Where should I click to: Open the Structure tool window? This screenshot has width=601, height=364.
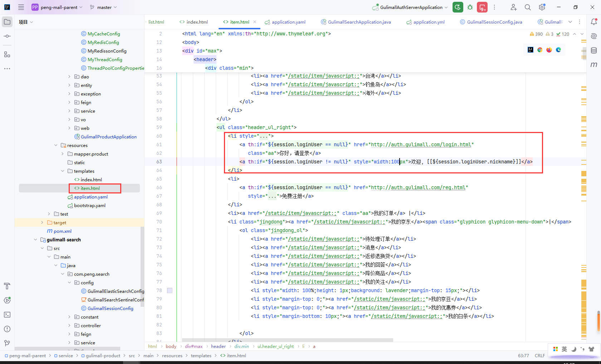7,54
